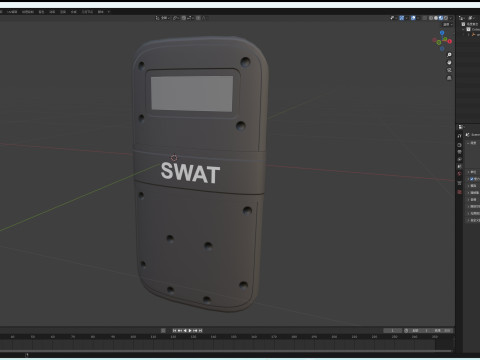Open the viewport Options dropdown

[x=447, y=24]
